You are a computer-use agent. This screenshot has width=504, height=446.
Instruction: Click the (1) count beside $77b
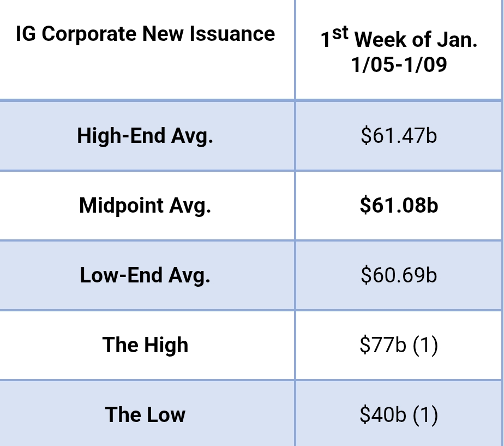(x=425, y=345)
